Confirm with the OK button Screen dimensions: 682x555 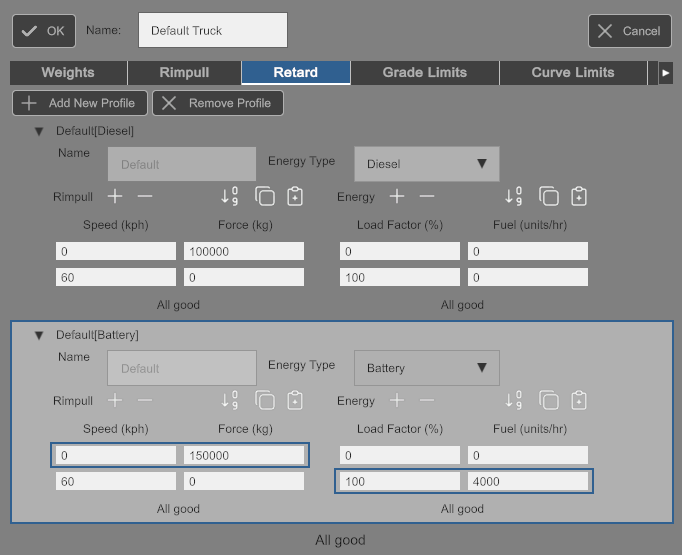pyautogui.click(x=44, y=31)
